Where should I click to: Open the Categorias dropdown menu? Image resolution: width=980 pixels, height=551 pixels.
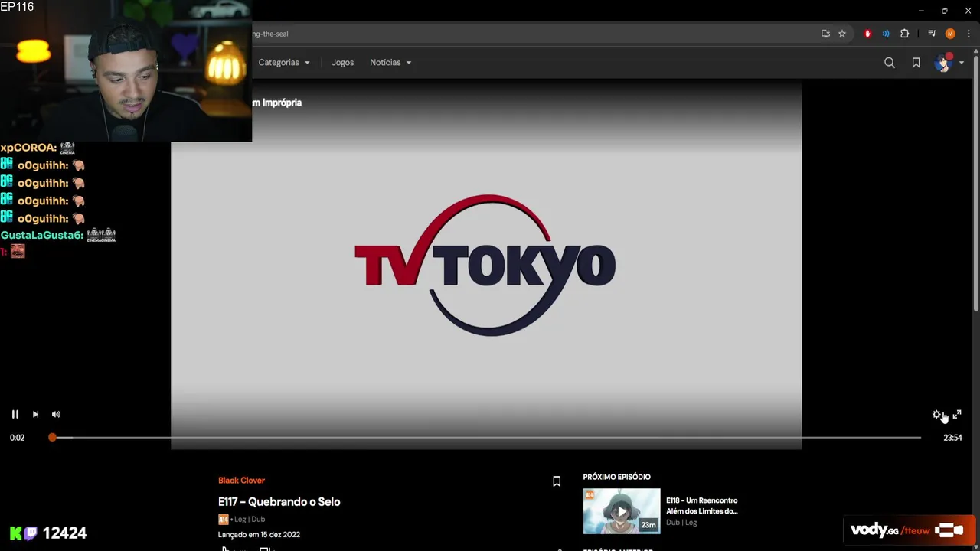point(284,63)
